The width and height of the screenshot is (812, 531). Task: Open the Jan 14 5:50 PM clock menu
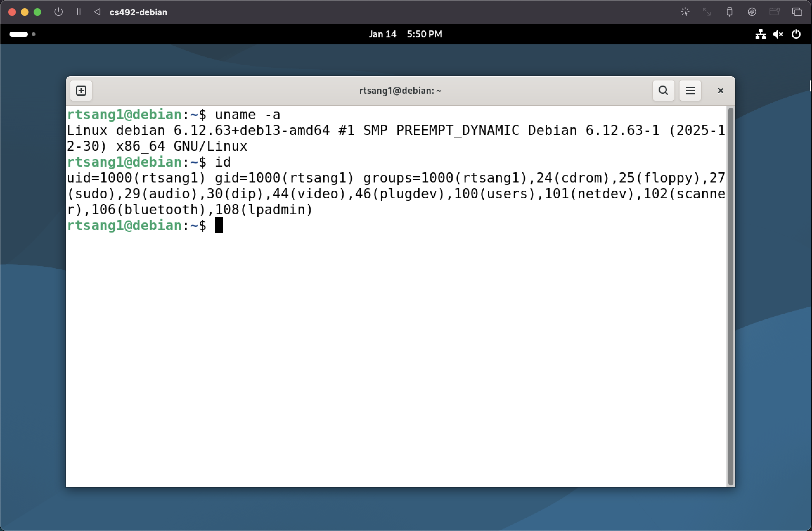pyautogui.click(x=405, y=34)
